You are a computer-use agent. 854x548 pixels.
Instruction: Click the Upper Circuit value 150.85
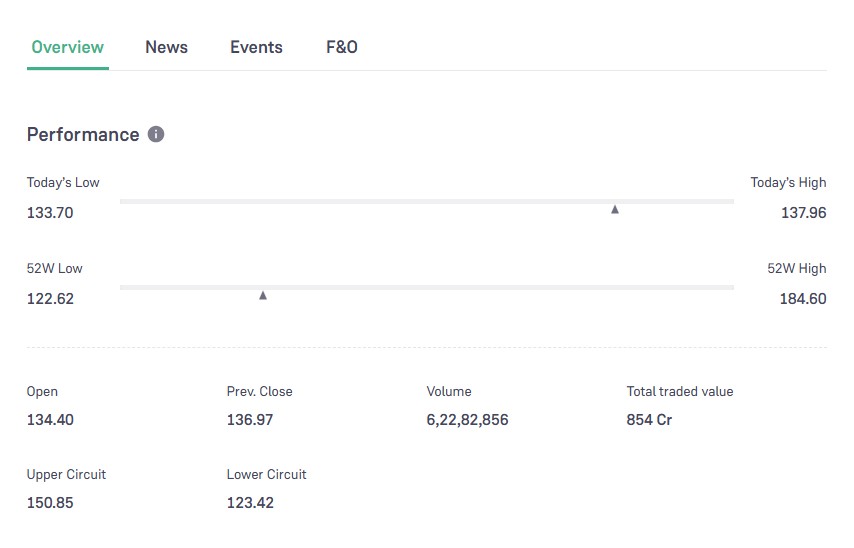pyautogui.click(x=50, y=503)
